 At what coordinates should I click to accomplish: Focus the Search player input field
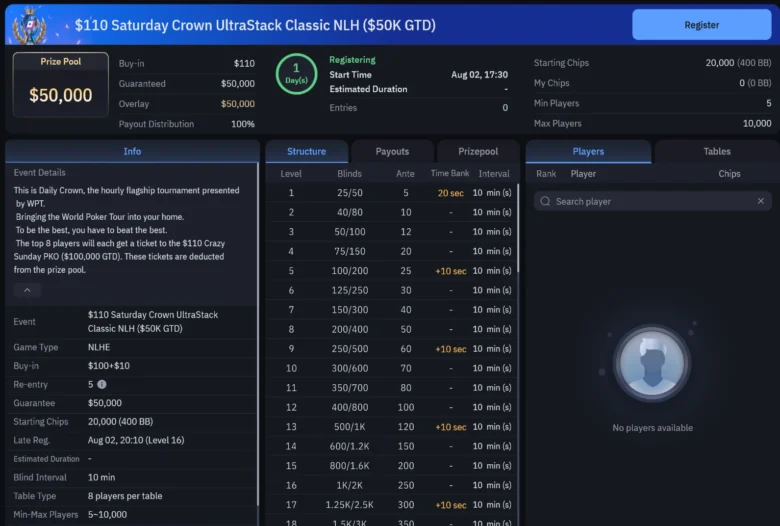[653, 201]
